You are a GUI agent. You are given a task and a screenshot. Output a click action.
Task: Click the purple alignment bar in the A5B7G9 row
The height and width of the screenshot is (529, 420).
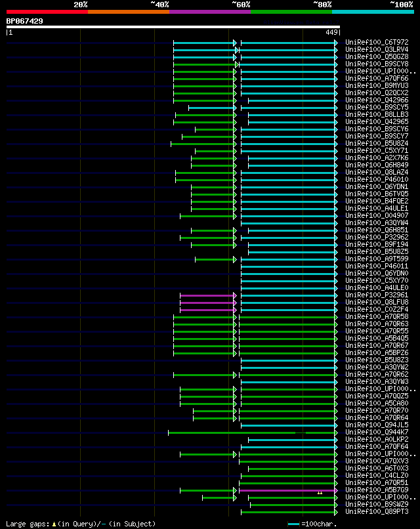(x=288, y=490)
